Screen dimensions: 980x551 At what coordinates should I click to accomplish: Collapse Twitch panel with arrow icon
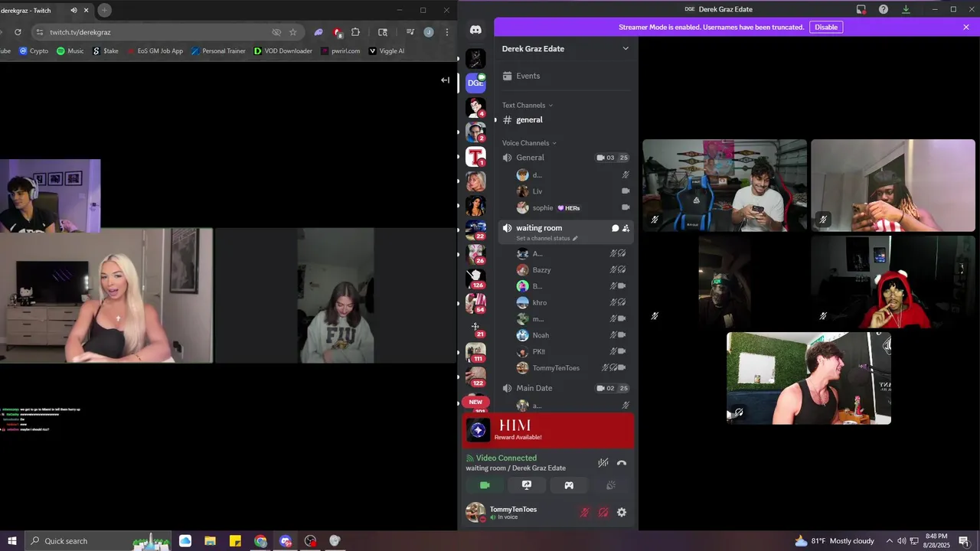(445, 80)
